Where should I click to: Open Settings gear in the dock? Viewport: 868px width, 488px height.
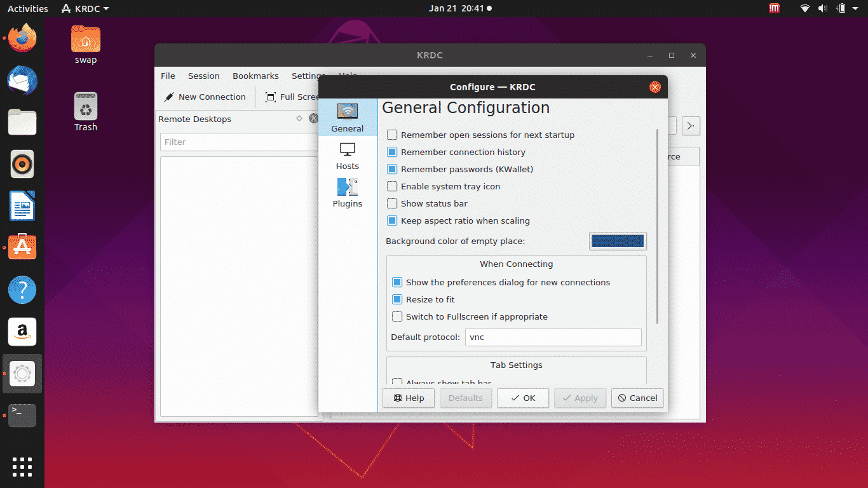click(22, 374)
